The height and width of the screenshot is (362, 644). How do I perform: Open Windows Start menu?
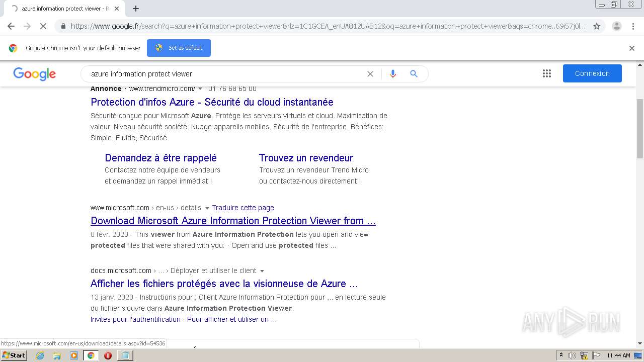[14, 355]
